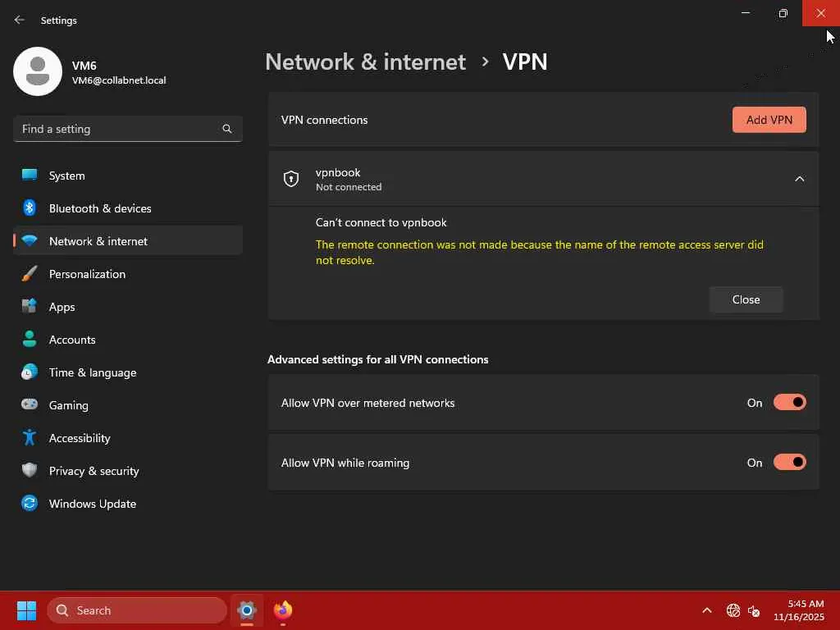Screen dimensions: 840x630
Task: Click the vpnbook shield icon
Action: [291, 179]
